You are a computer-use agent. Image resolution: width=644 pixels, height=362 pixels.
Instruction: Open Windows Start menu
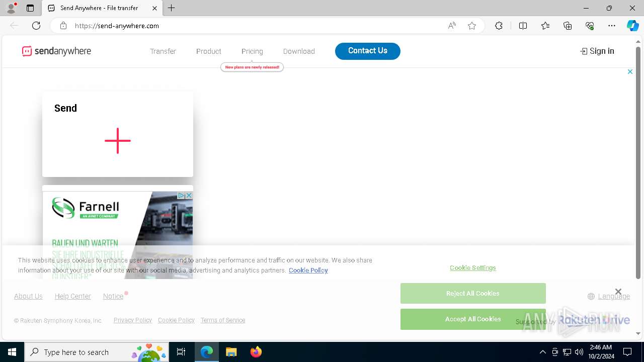[12, 352]
